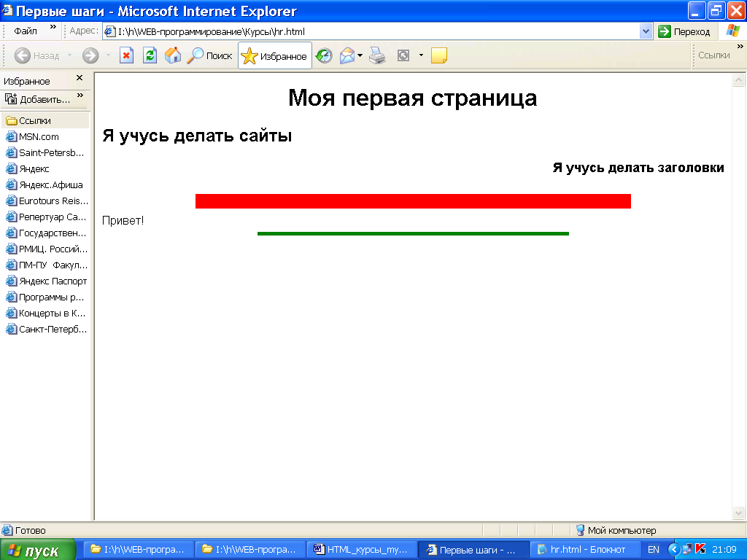Click heading Я учусь делать заголовки

(638, 168)
